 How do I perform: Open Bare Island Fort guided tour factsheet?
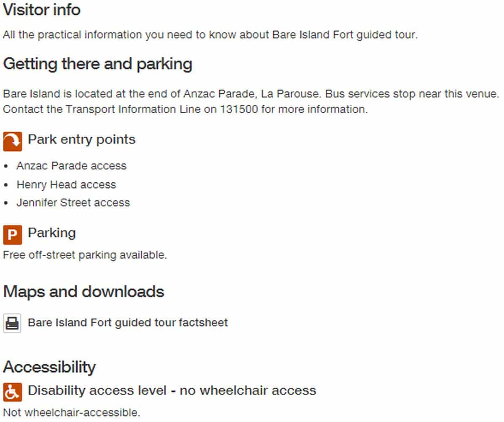pyautogui.click(x=128, y=322)
